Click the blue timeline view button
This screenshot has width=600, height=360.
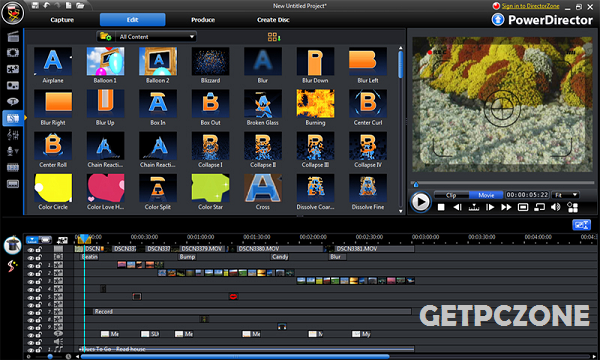(x=32, y=240)
